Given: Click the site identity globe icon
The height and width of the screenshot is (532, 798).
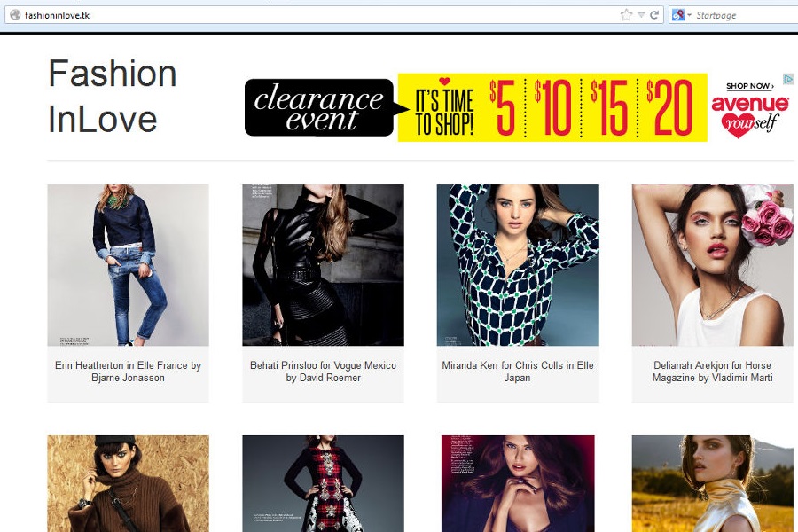Looking at the screenshot, I should [x=14, y=15].
